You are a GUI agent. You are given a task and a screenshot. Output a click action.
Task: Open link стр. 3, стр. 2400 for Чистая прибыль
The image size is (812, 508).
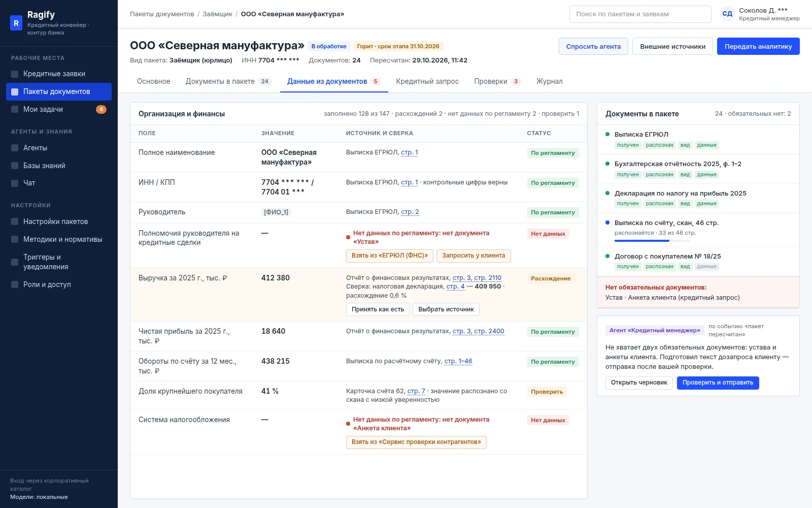(x=479, y=331)
